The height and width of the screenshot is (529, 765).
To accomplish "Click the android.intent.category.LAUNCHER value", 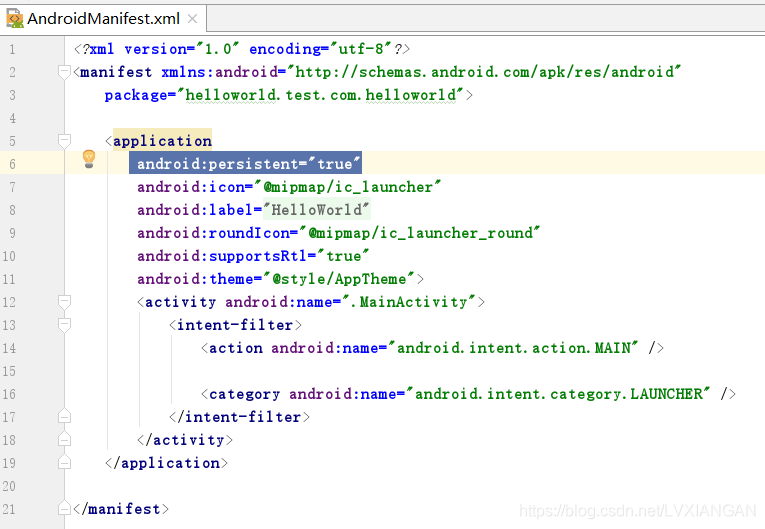I will point(558,394).
